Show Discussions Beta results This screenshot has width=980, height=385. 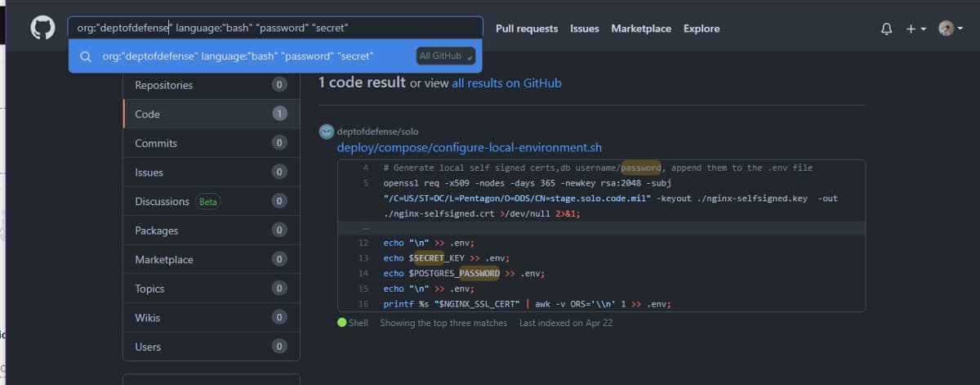coord(162,201)
